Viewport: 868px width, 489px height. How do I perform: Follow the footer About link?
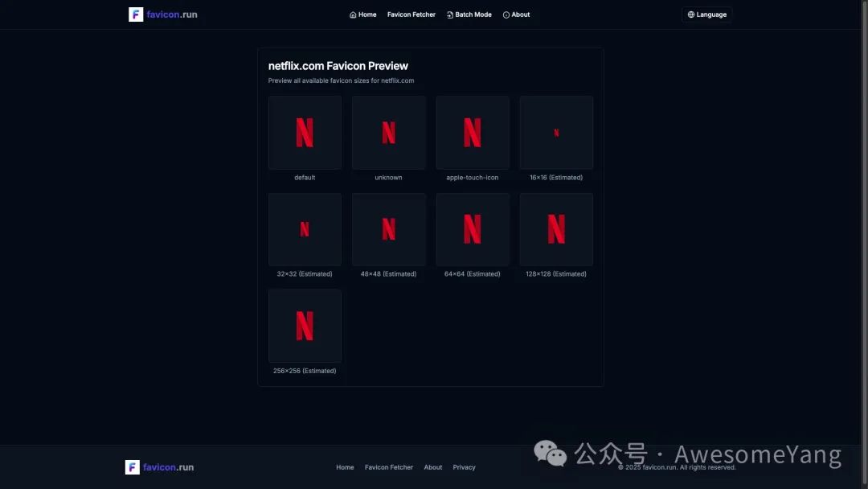pyautogui.click(x=433, y=467)
